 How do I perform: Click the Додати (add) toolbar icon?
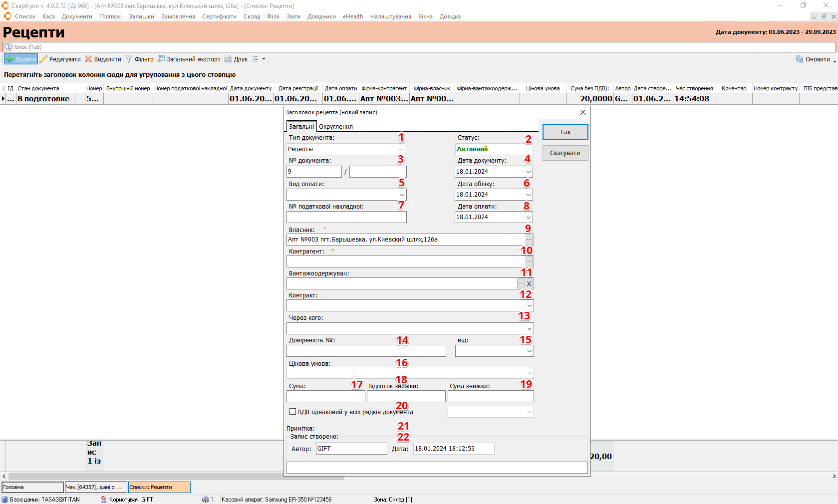pyautogui.click(x=9, y=59)
